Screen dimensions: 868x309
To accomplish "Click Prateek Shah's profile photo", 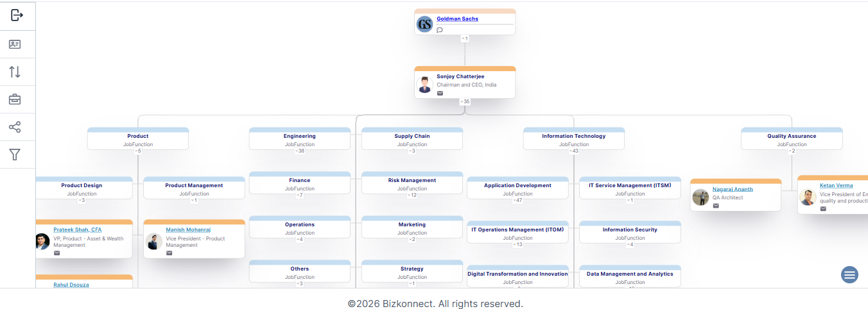I will [42, 241].
